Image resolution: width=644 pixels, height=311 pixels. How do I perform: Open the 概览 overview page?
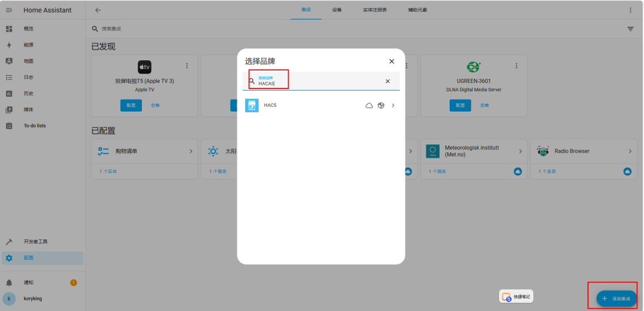pyautogui.click(x=43, y=29)
